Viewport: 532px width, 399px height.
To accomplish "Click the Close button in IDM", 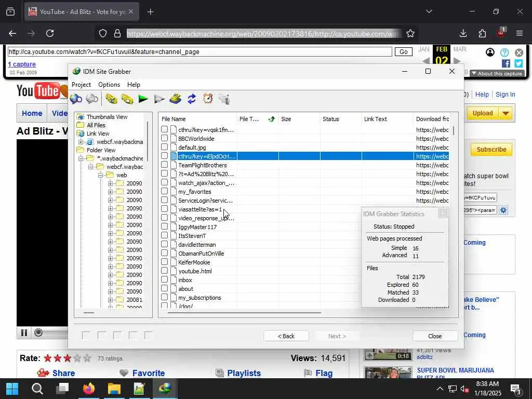I will coord(435,336).
